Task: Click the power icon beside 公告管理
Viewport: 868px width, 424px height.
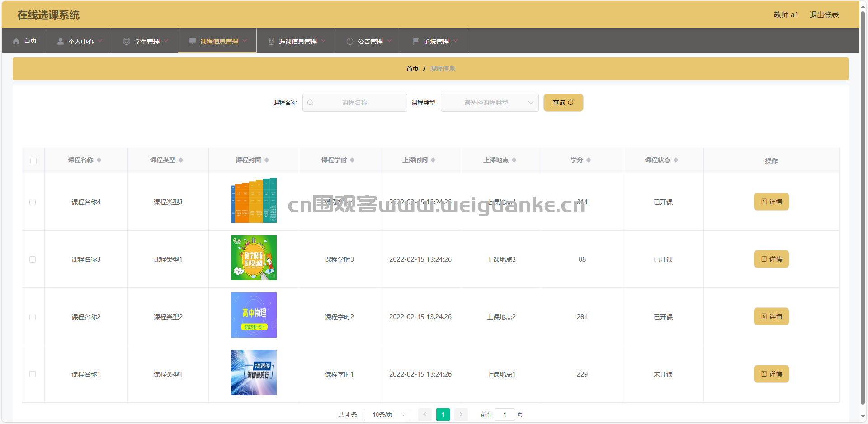Action: coord(349,41)
